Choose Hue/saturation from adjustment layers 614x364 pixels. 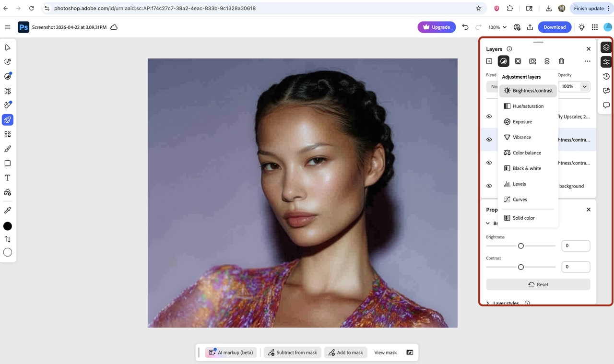click(528, 106)
